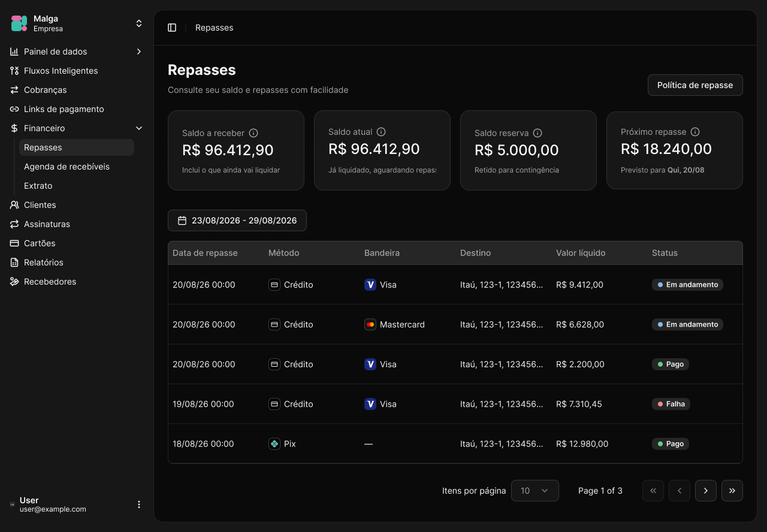The width and height of the screenshot is (767, 532).
Task: Click Política de repasse button
Action: (695, 85)
